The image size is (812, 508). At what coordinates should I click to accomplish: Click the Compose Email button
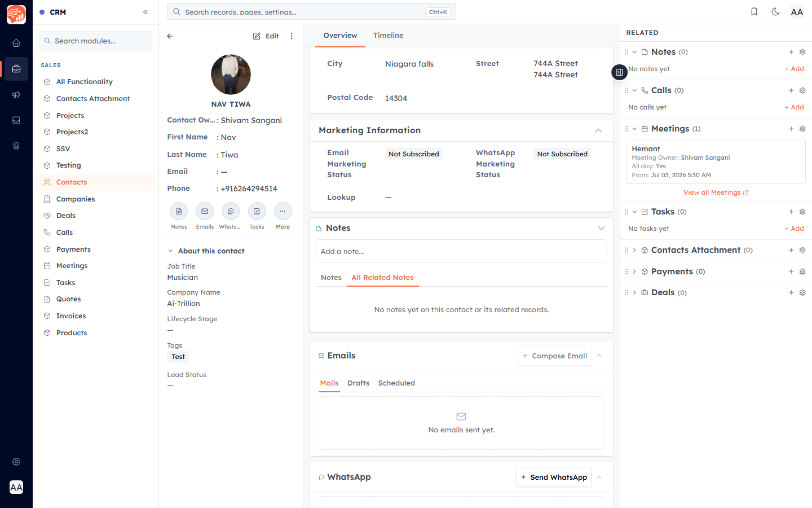coord(554,356)
